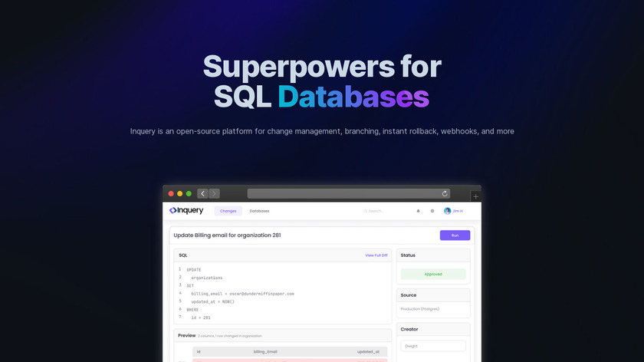This screenshot has height=362, width=644.
Task: Click the updated_at column header
Action: point(368,352)
